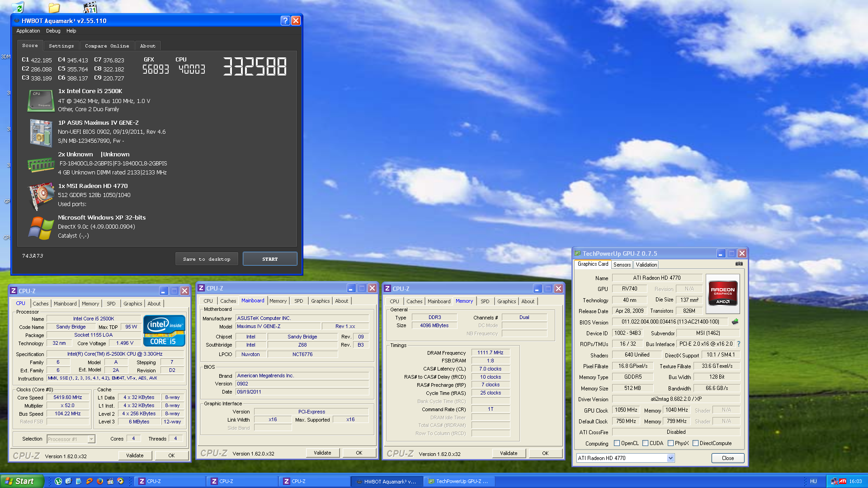Toggle the CUDA checkbox in GPU-Z
This screenshot has height=488, width=868.
(645, 443)
